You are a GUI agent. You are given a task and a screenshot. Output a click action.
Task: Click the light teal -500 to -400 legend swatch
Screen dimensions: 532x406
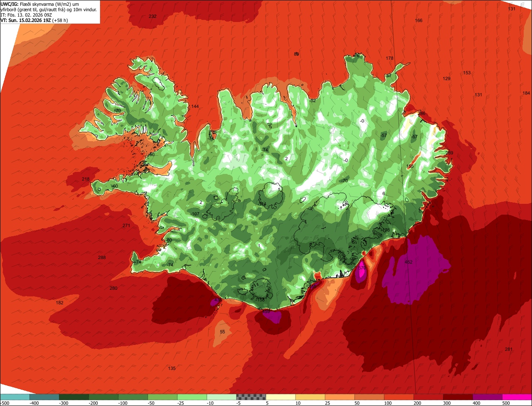coord(15,397)
